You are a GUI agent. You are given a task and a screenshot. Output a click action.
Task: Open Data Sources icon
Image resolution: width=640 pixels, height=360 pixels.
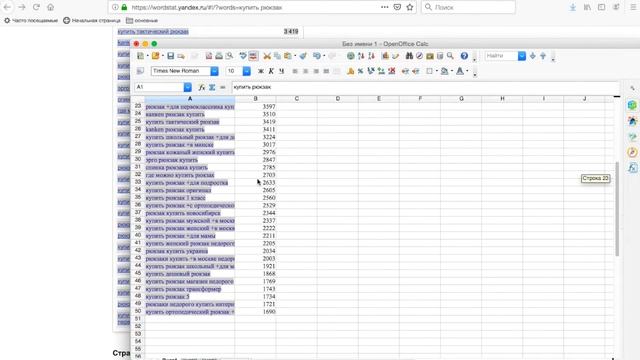[440, 56]
